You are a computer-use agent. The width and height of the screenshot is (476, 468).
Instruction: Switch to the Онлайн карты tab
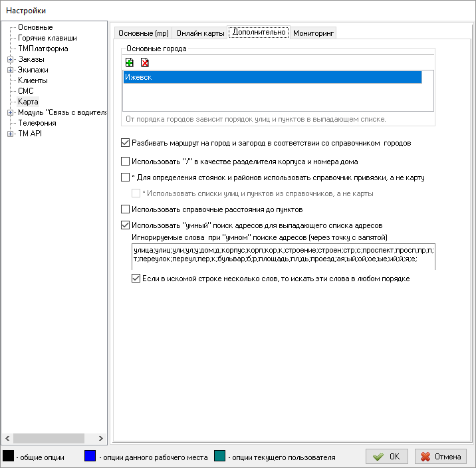coord(200,33)
